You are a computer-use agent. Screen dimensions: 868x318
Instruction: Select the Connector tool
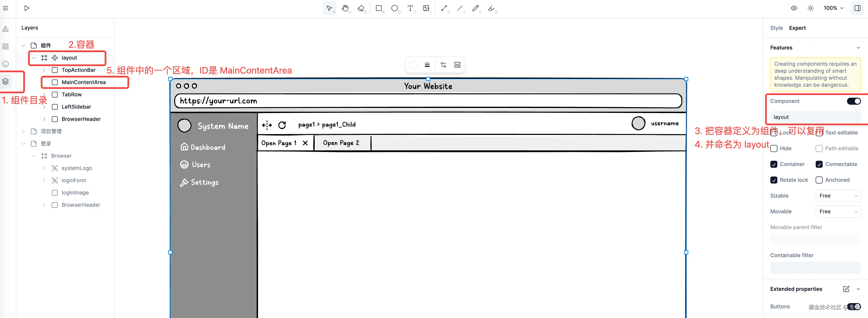pyautogui.click(x=445, y=8)
